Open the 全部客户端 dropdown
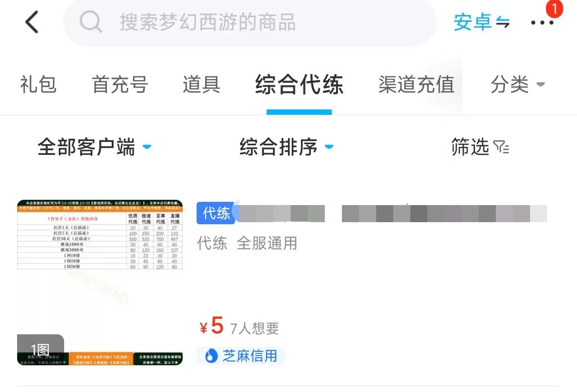 (94, 147)
